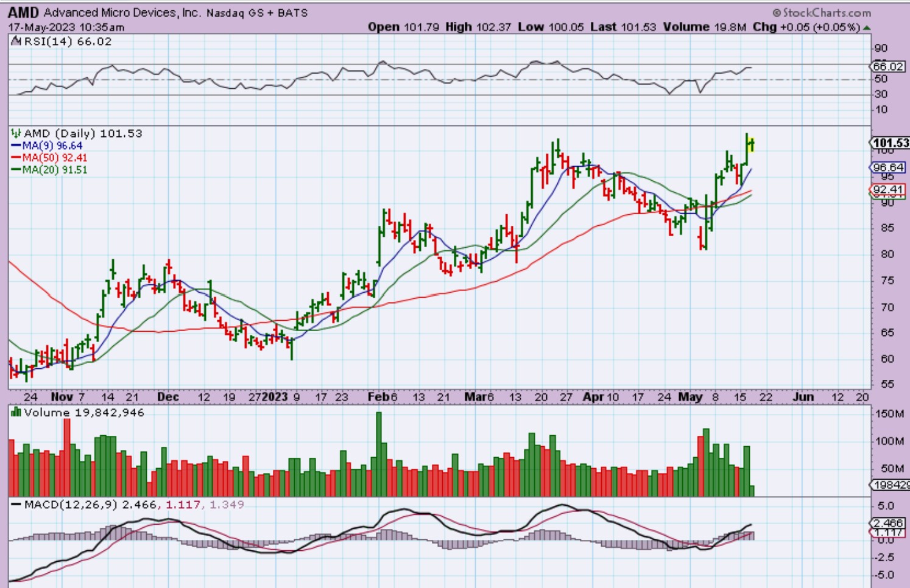Click the 30 level on the RSI scale
910x588 pixels.
pyautogui.click(x=881, y=94)
